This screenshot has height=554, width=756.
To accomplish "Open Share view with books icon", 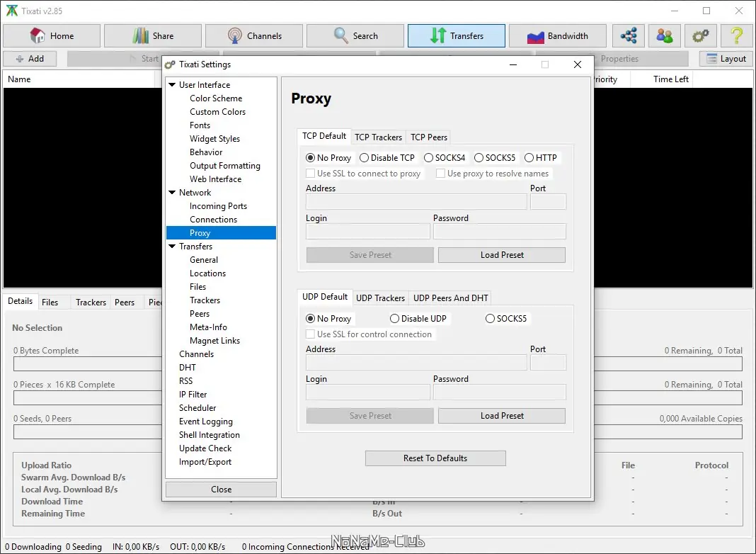I will [153, 35].
